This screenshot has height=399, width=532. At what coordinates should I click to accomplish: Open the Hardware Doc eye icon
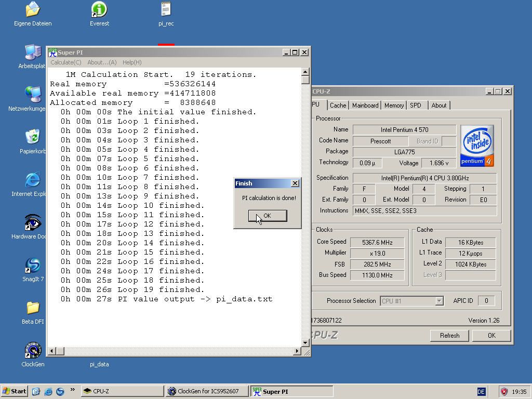coord(33,223)
